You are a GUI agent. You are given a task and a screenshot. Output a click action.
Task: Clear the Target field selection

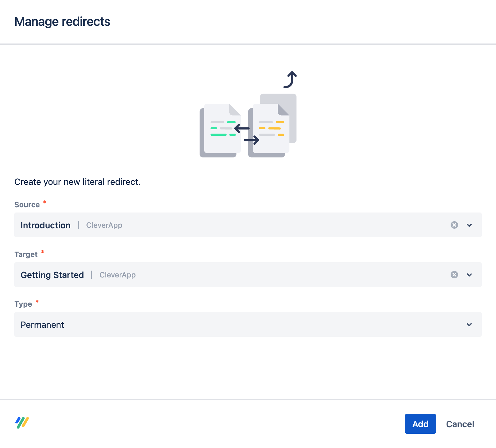pyautogui.click(x=454, y=275)
